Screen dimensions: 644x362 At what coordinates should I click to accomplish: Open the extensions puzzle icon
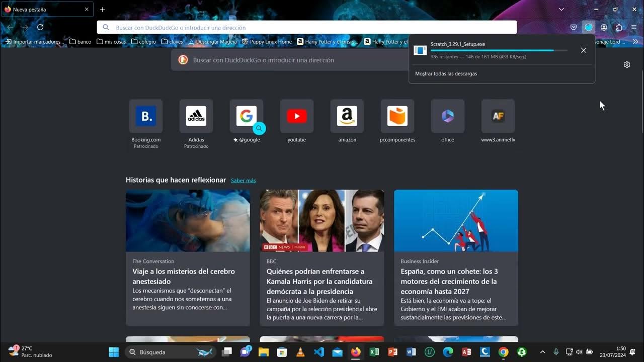tap(619, 27)
